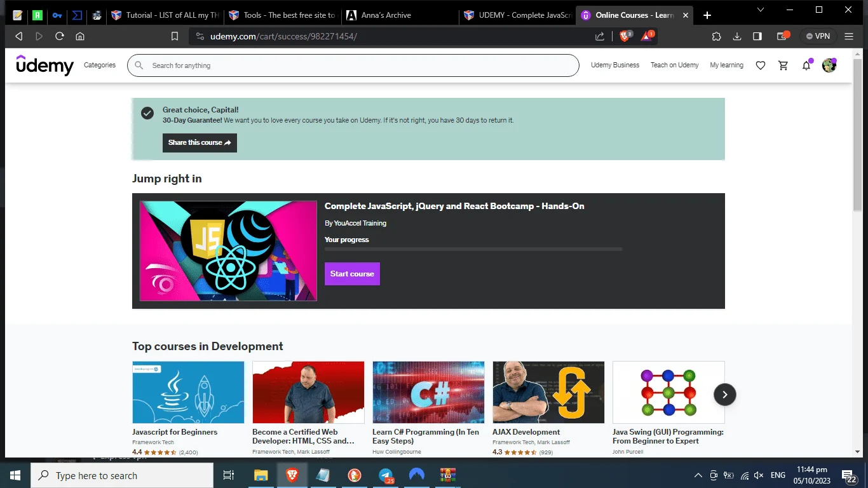Switch to the Anna's Archive tab
The height and width of the screenshot is (488, 868).
399,15
